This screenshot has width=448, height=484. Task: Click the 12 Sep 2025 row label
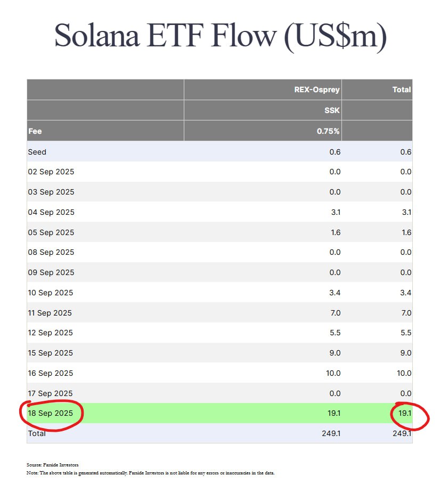tap(51, 333)
